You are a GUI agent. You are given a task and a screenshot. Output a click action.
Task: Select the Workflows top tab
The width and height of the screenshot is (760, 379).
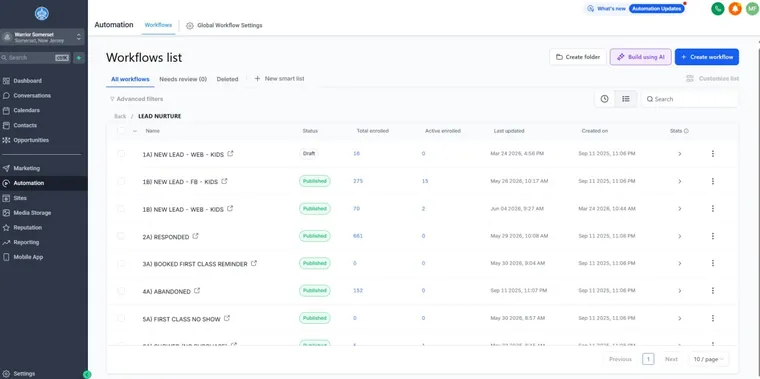pyautogui.click(x=158, y=25)
